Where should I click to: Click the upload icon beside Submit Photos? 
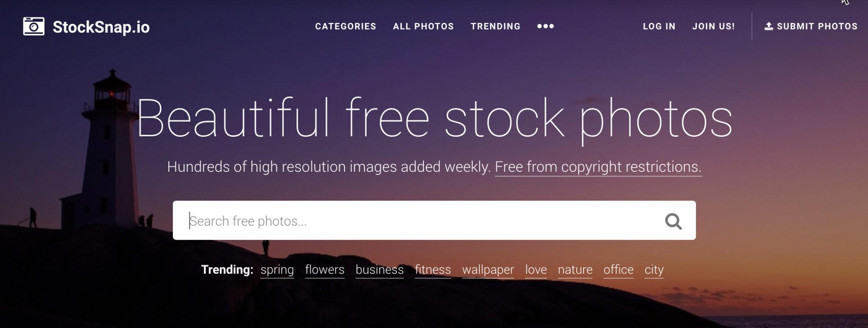(768, 26)
